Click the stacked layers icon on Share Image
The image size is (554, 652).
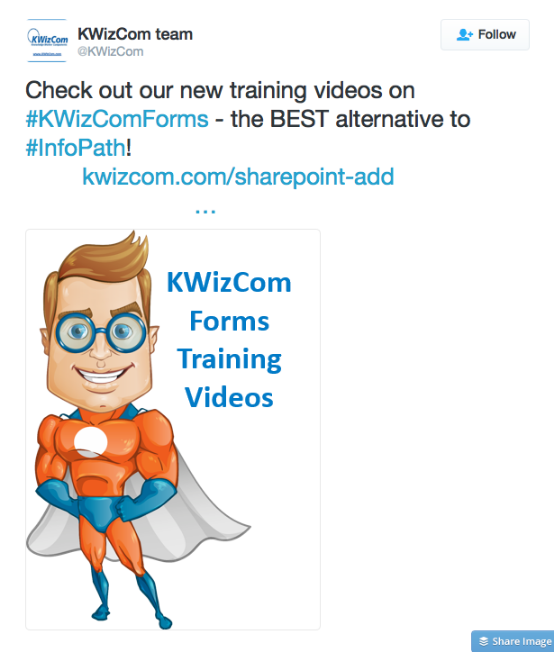pyautogui.click(x=483, y=641)
